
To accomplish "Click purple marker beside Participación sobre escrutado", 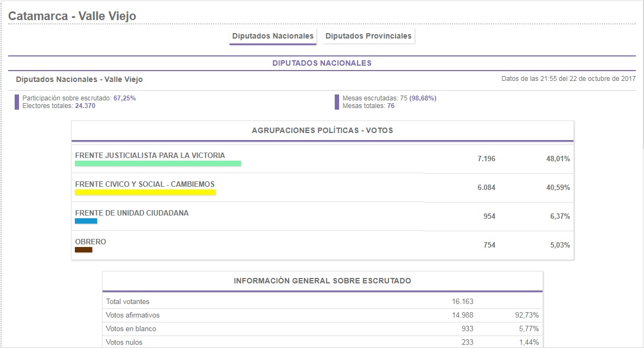I will [17, 102].
